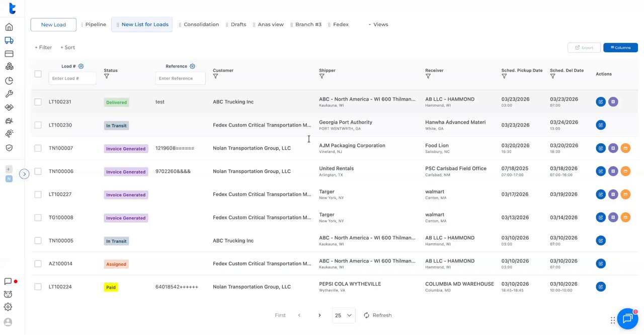Toggle the select-all header checkbox
The width and height of the screenshot is (644, 335).
pos(38,74)
